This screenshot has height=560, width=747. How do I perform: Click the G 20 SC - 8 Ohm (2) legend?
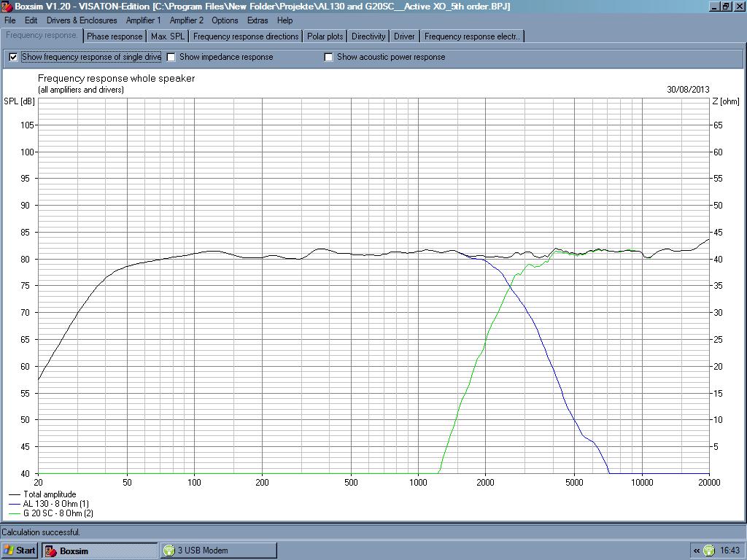click(x=52, y=513)
